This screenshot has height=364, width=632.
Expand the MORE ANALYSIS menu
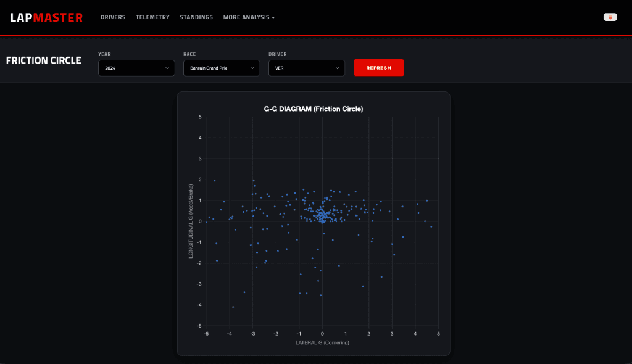click(x=249, y=17)
